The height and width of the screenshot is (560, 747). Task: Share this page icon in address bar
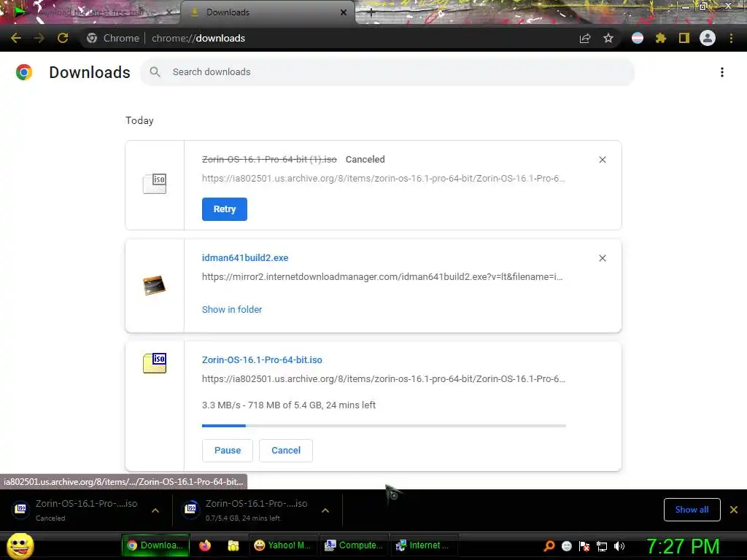pos(585,38)
